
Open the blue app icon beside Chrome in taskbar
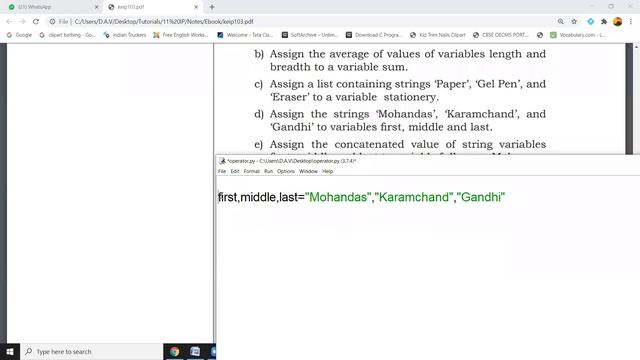[195, 351]
